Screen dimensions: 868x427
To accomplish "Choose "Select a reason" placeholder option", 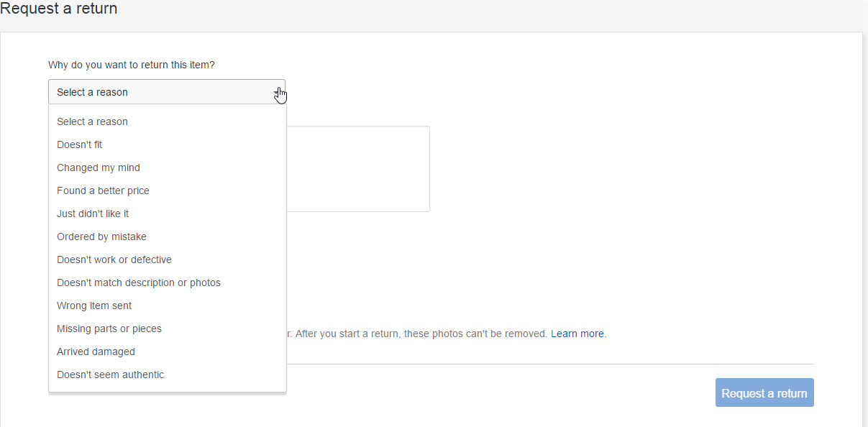I will click(92, 121).
